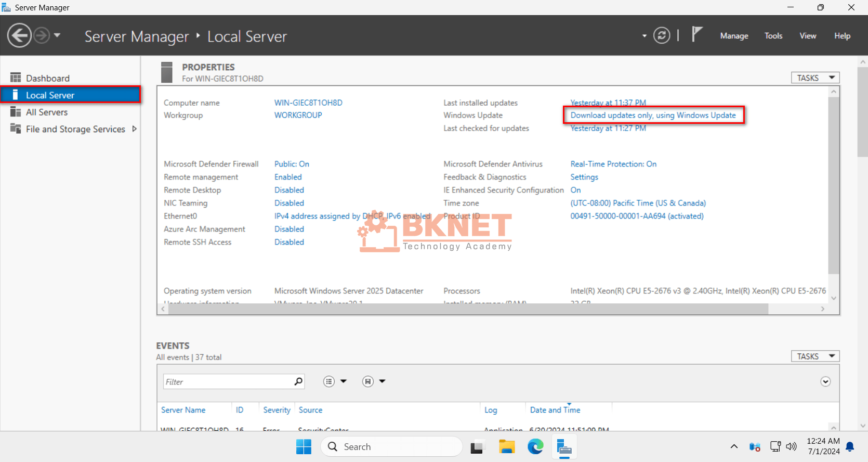The width and height of the screenshot is (868, 462).
Task: Expand File and Storage Services arrow
Action: [x=135, y=129]
